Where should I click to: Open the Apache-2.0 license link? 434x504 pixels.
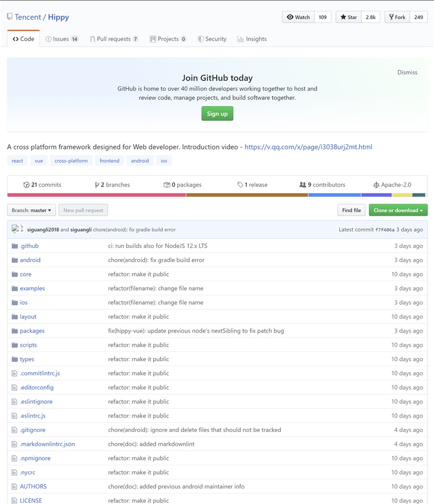pos(392,185)
